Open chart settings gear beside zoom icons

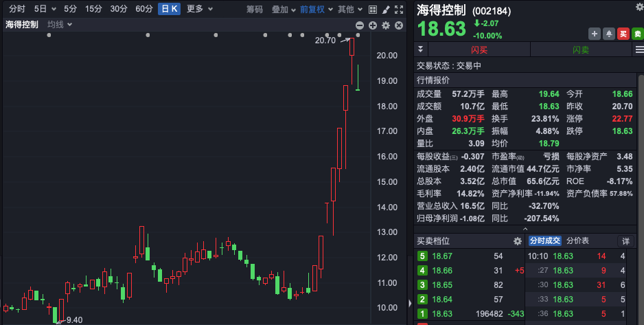coord(386,25)
